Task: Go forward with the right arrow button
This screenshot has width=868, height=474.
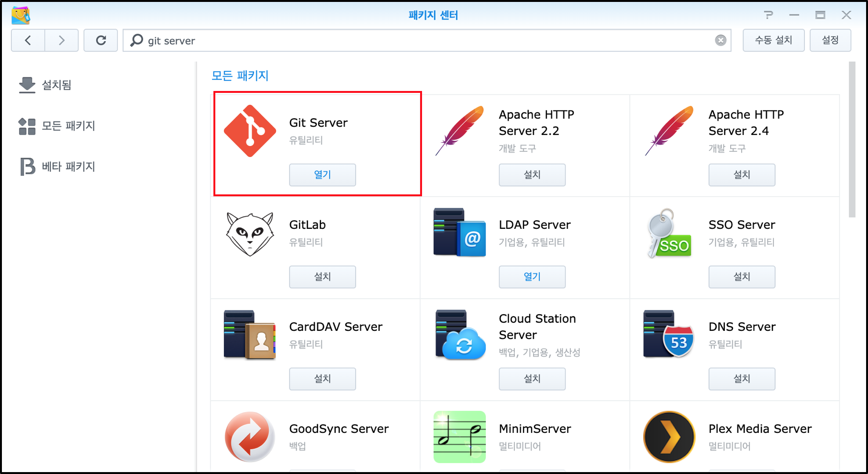Action: pos(62,40)
